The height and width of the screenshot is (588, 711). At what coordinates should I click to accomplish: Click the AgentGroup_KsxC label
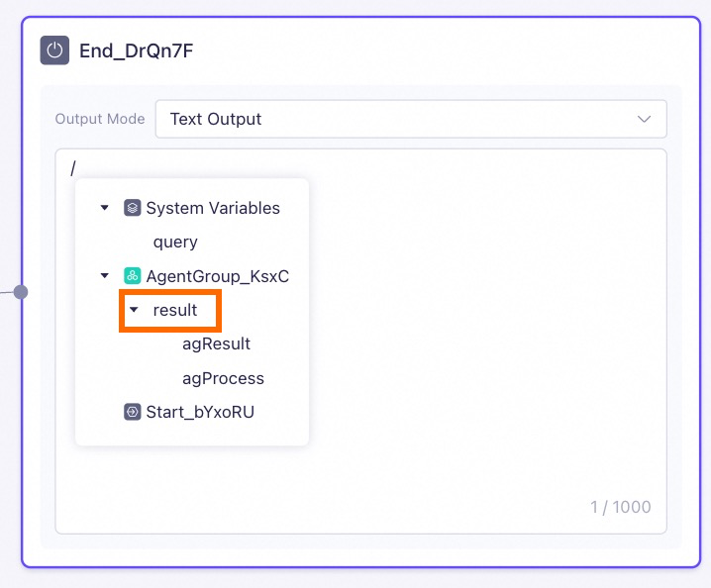tap(217, 276)
